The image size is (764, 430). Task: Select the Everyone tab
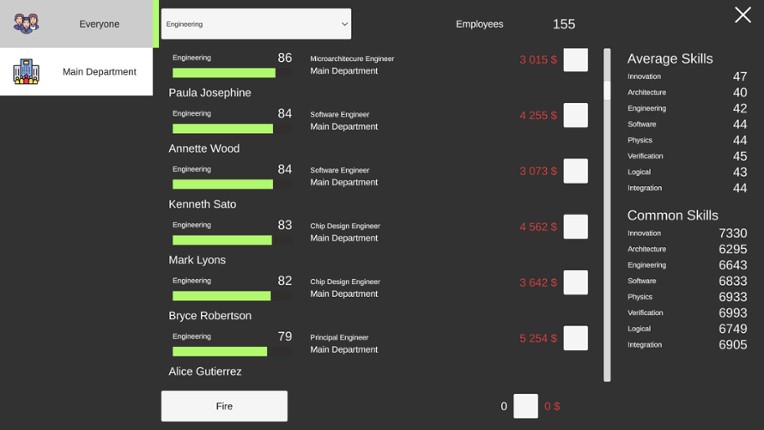(x=76, y=24)
